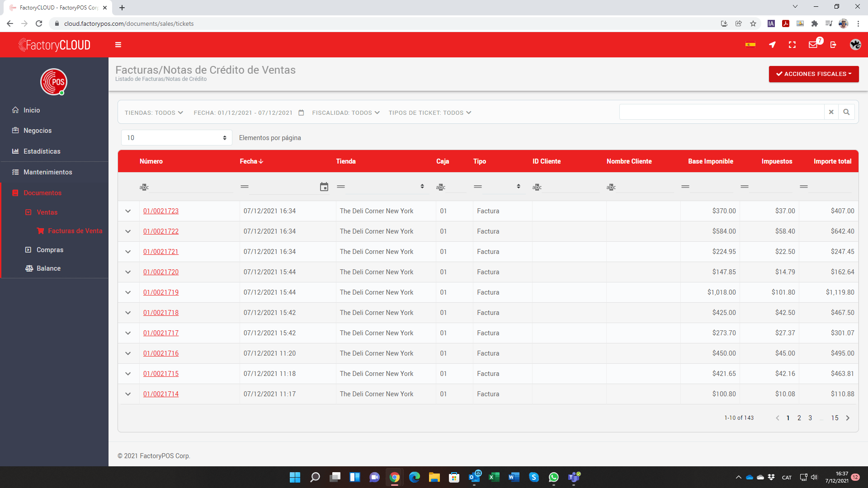The height and width of the screenshot is (488, 868).
Task: Click the browser address bar URL
Action: [129, 23]
